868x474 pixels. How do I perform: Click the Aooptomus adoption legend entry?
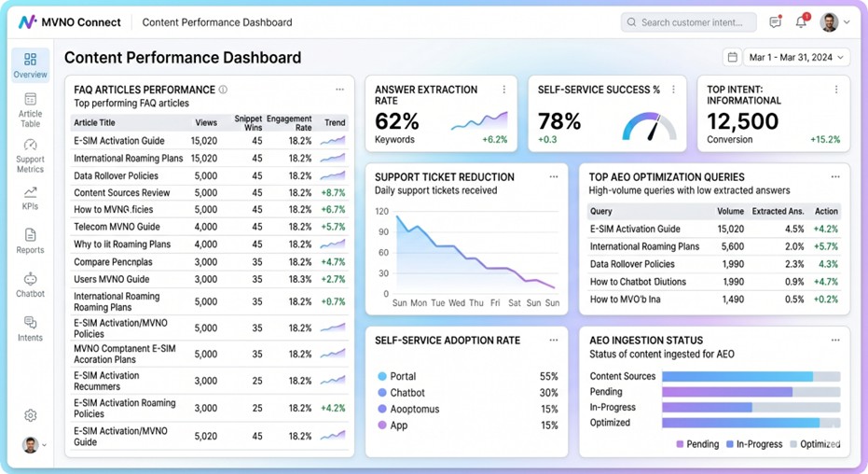[408, 410]
